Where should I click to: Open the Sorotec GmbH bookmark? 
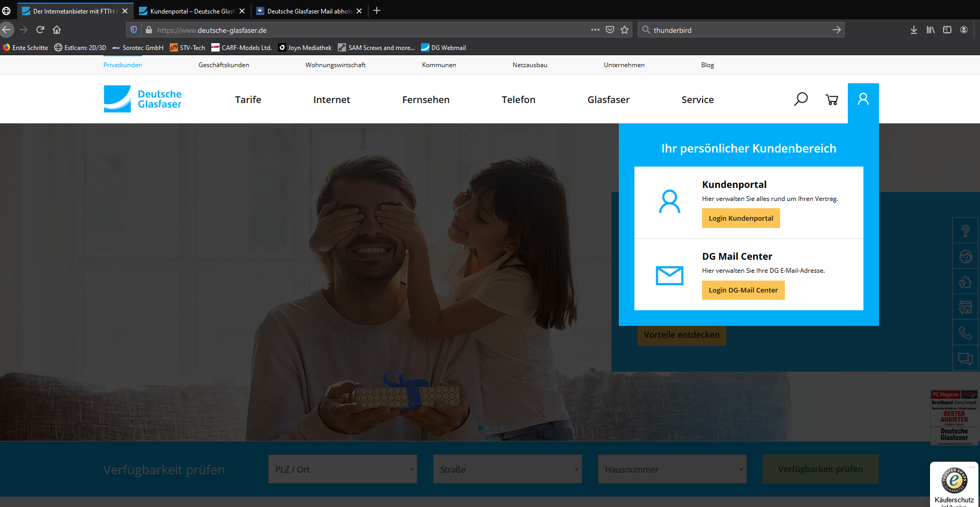tap(138, 47)
